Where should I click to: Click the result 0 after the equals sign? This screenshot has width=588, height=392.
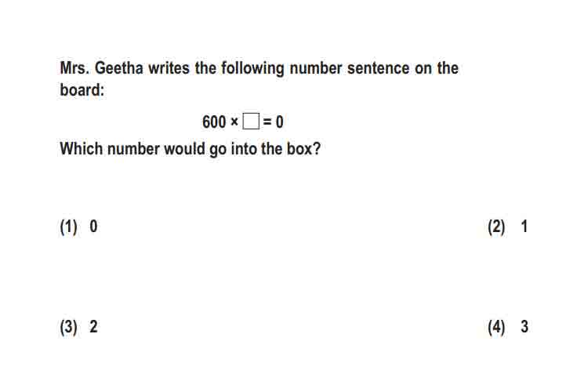(x=279, y=122)
